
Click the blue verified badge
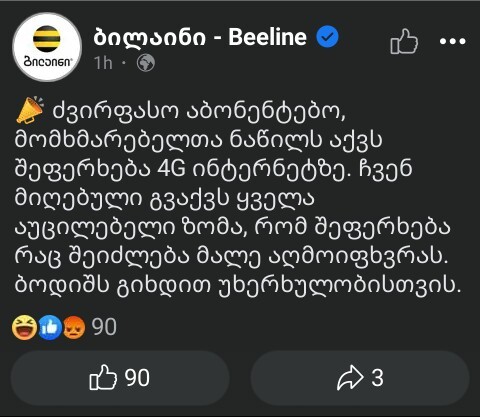[x=327, y=37]
